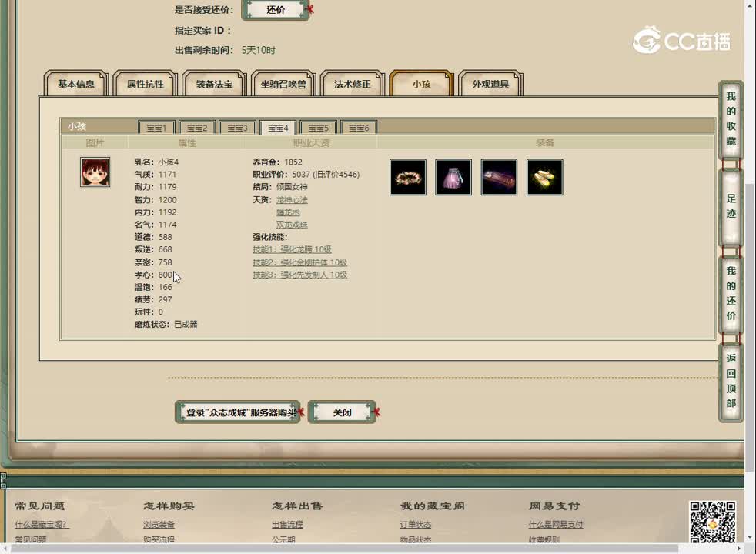The width and height of the screenshot is (756, 554).
Task: Select the 宝宝3 sub-tab
Action: pos(237,128)
